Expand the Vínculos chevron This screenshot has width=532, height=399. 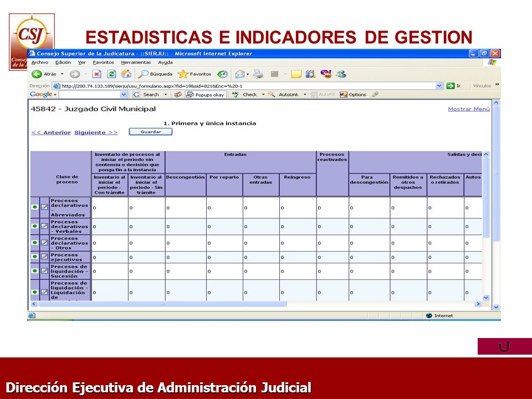[497, 84]
